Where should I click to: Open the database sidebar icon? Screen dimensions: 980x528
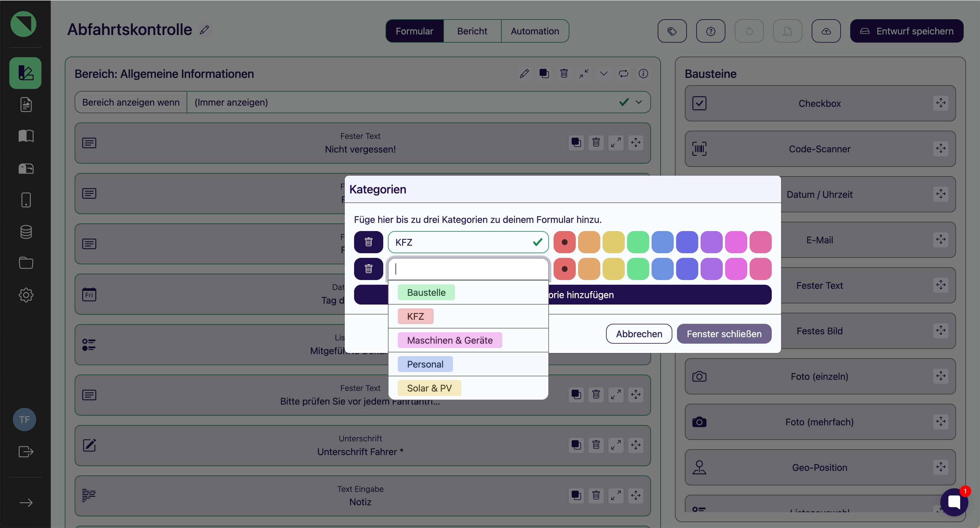[26, 232]
